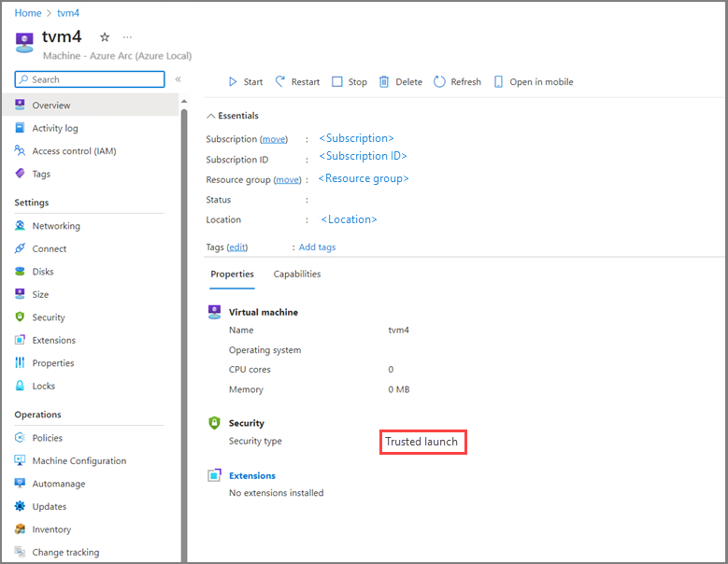
Task: Stop the virtual machine
Action: click(350, 81)
